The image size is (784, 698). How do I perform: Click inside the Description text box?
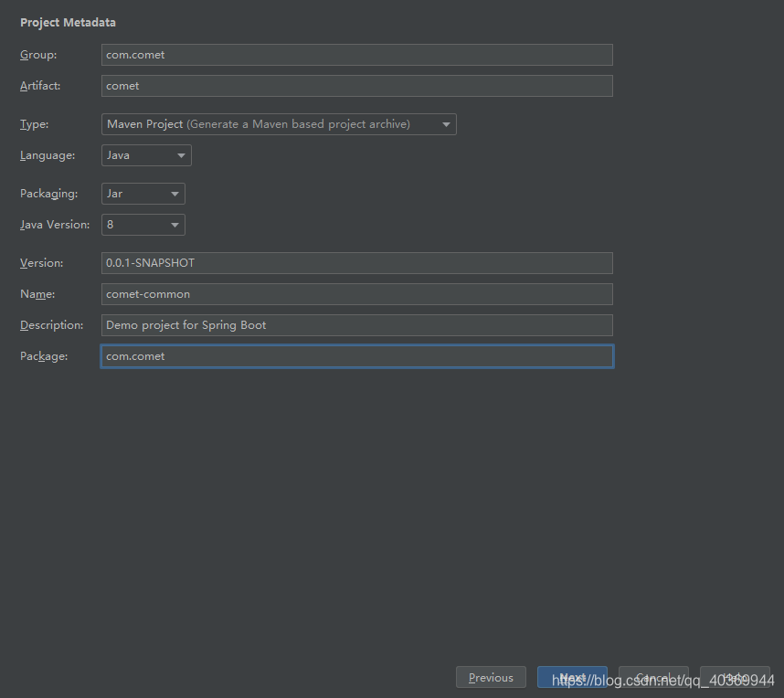point(356,325)
